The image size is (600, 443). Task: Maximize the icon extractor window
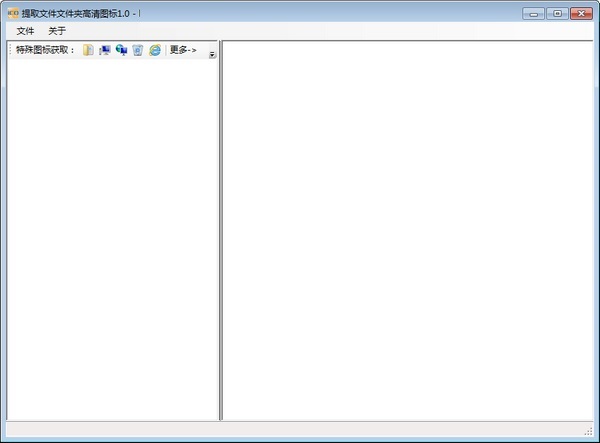coord(557,14)
